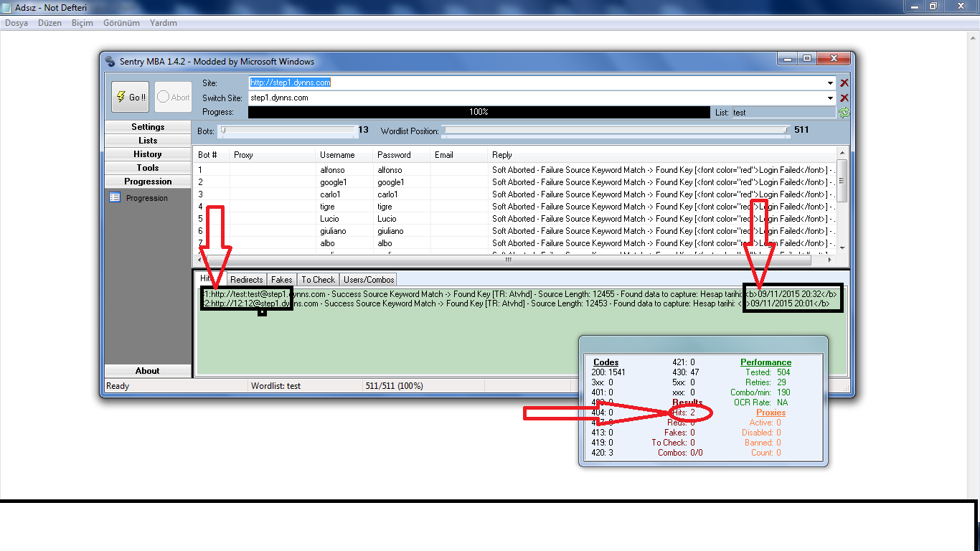980x551 pixels.
Task: Click the Username column header
Action: click(337, 155)
